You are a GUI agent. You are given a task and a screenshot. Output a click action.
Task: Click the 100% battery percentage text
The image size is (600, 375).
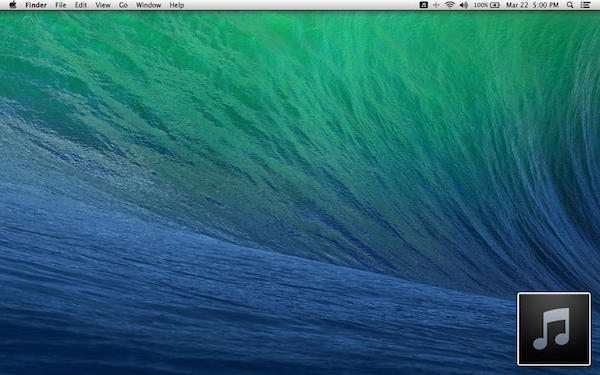point(481,5)
